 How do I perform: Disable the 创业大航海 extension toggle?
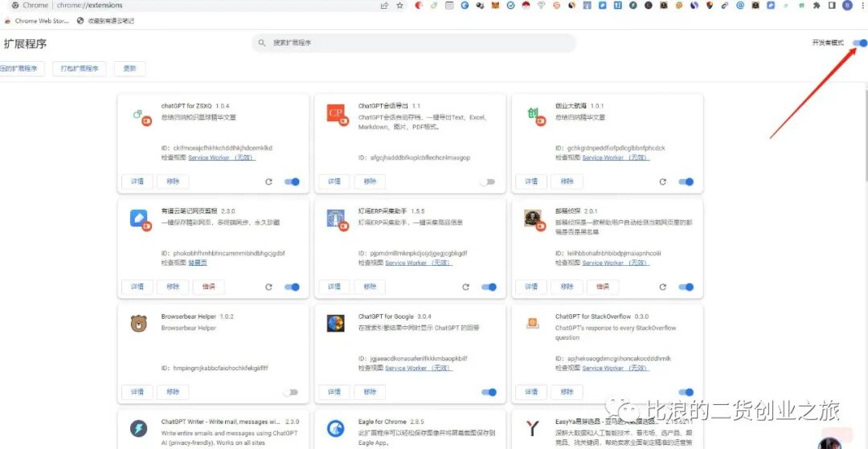[x=686, y=182]
